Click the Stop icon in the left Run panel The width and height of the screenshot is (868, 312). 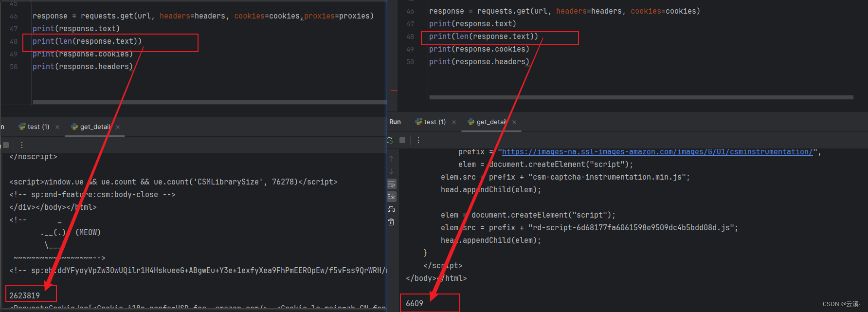click(x=6, y=145)
